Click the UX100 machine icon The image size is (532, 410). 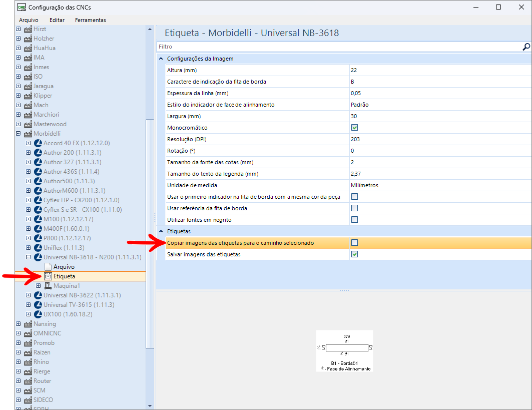pos(38,314)
